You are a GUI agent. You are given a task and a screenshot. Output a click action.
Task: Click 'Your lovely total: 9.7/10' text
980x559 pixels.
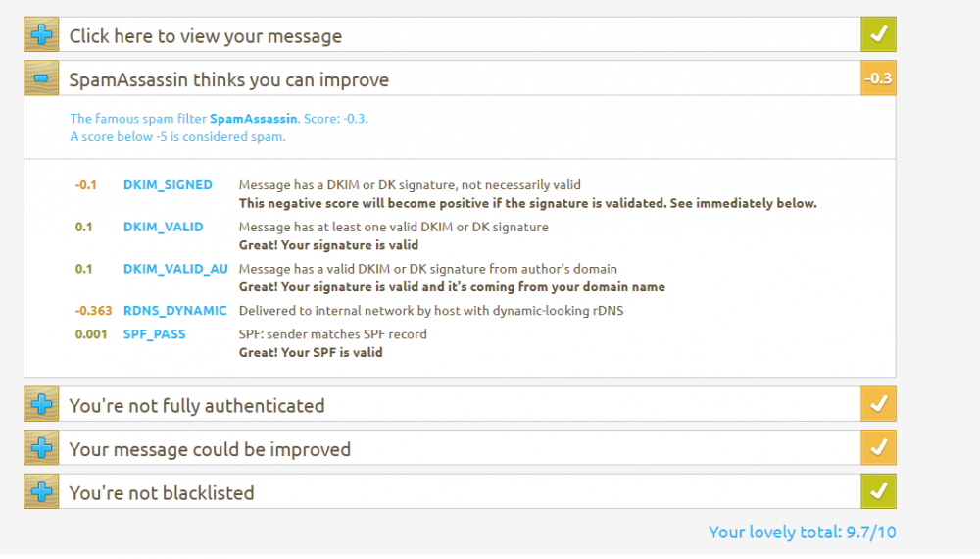(x=802, y=533)
